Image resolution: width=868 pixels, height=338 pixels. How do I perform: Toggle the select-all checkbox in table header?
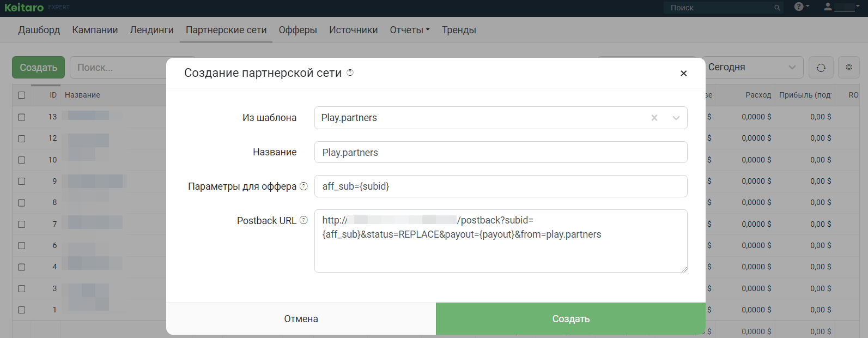coord(22,95)
